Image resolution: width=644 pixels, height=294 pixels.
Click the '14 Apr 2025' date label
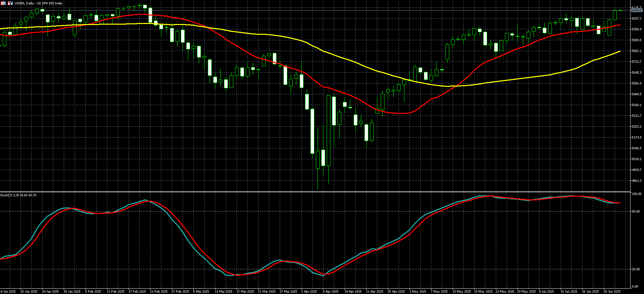pos(353,291)
